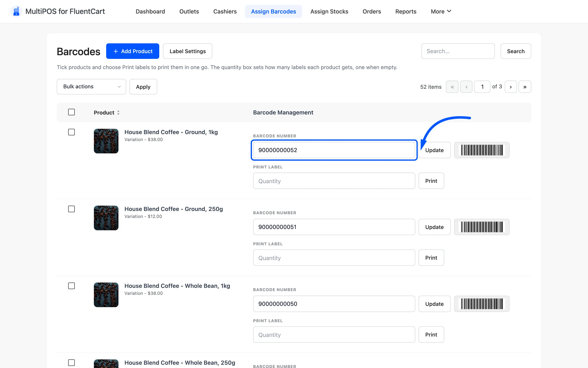
Task: Click the 'Barcodes' page heading
Action: (x=78, y=52)
